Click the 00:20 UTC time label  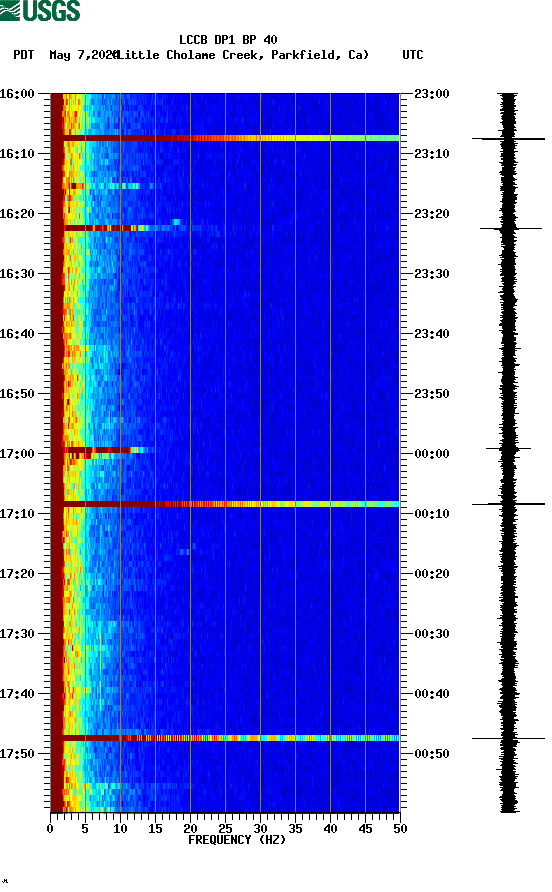[x=432, y=573]
